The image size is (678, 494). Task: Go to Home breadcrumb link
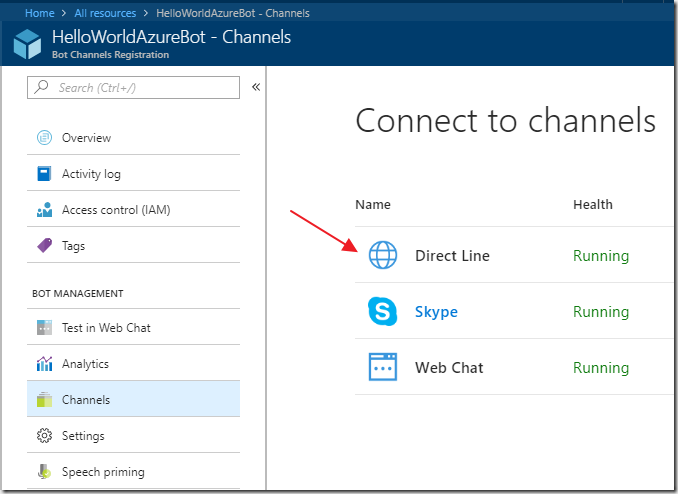tap(40, 13)
